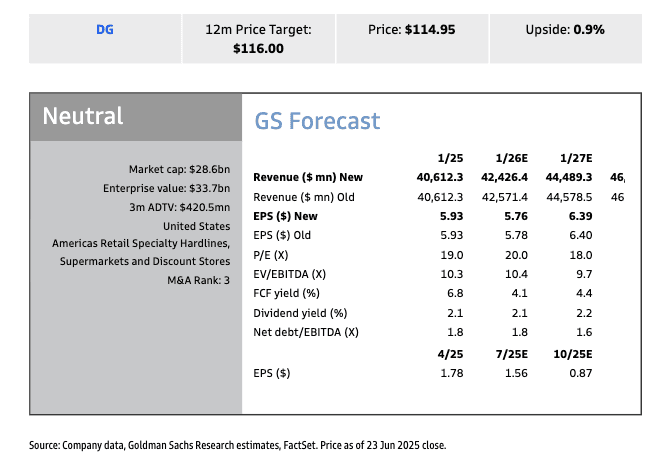Select the Enterprise value $33.7bn line
Viewport: 649px width, 466px height.
pyautogui.click(x=166, y=188)
